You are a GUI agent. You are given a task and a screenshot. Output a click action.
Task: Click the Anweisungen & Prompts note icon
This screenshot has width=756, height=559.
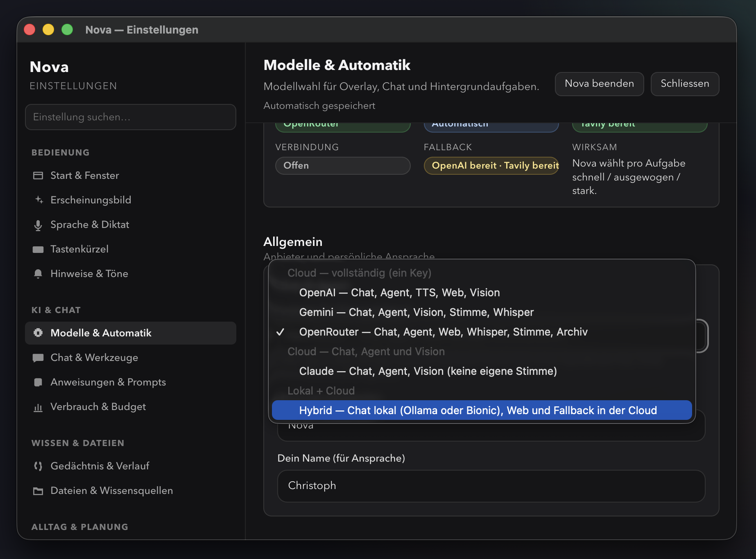pos(38,382)
